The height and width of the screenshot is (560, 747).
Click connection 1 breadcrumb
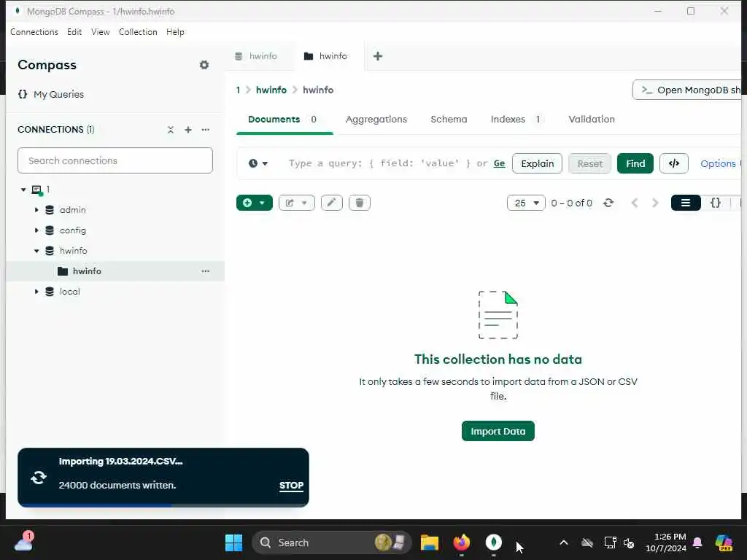239,90
